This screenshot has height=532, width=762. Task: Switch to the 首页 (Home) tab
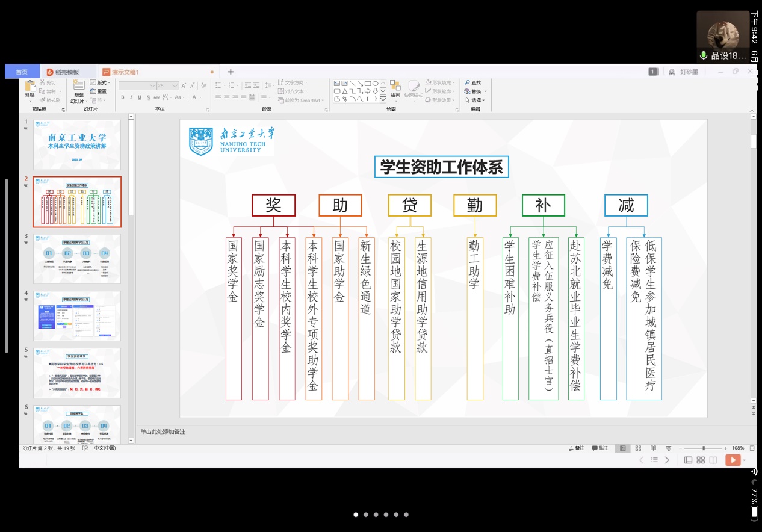(x=22, y=72)
